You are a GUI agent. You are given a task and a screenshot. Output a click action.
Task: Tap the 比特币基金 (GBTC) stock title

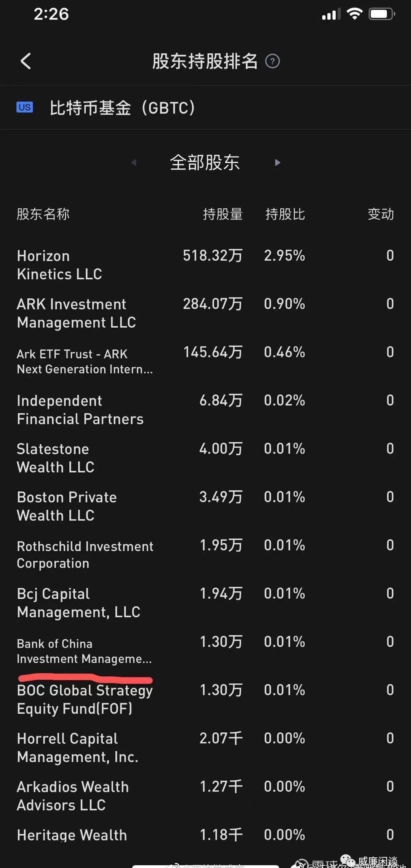(x=122, y=107)
